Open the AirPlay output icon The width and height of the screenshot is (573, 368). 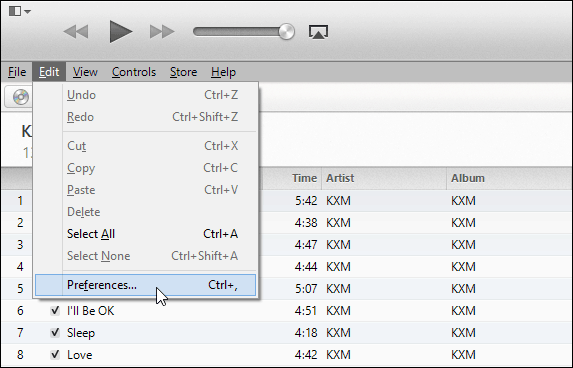click(318, 32)
